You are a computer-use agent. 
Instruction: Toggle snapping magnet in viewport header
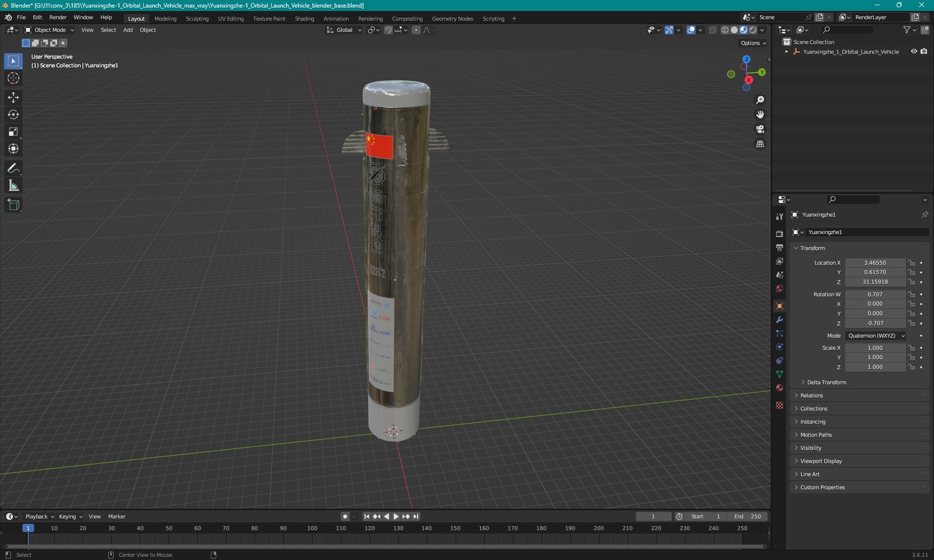click(x=388, y=30)
